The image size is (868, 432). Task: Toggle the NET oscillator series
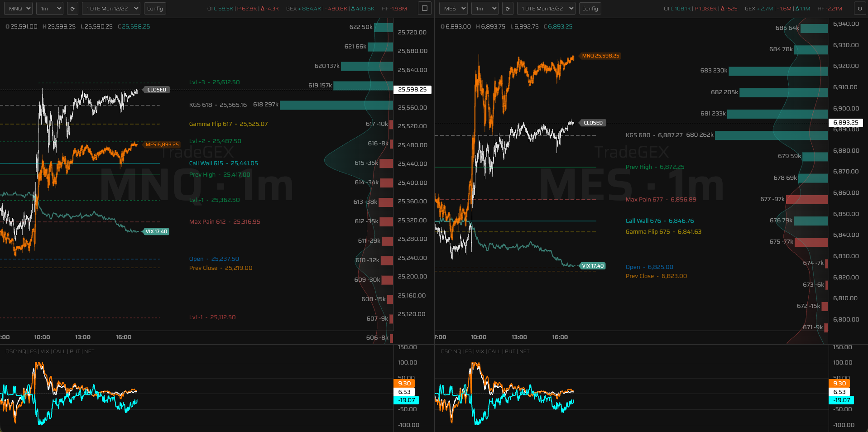coord(89,351)
